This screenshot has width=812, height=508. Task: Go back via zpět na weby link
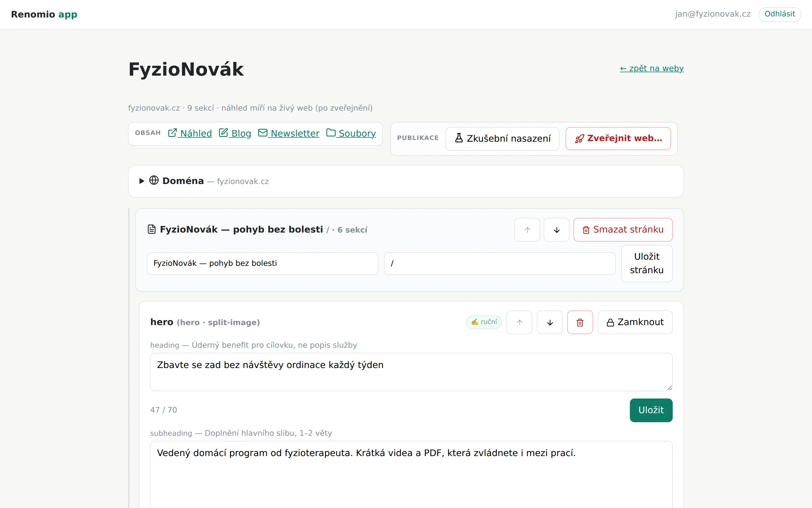click(652, 69)
